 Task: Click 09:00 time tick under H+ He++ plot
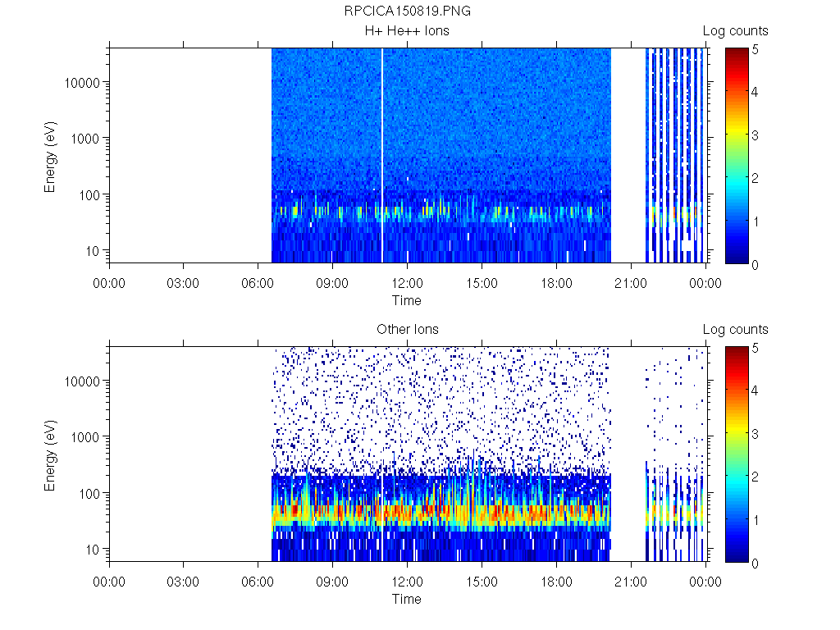tap(332, 283)
